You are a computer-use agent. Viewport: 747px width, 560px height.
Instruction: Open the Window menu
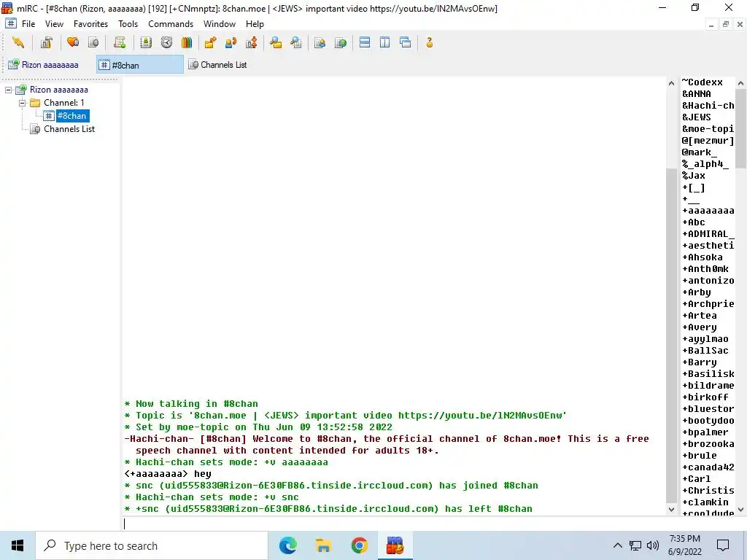219,24
